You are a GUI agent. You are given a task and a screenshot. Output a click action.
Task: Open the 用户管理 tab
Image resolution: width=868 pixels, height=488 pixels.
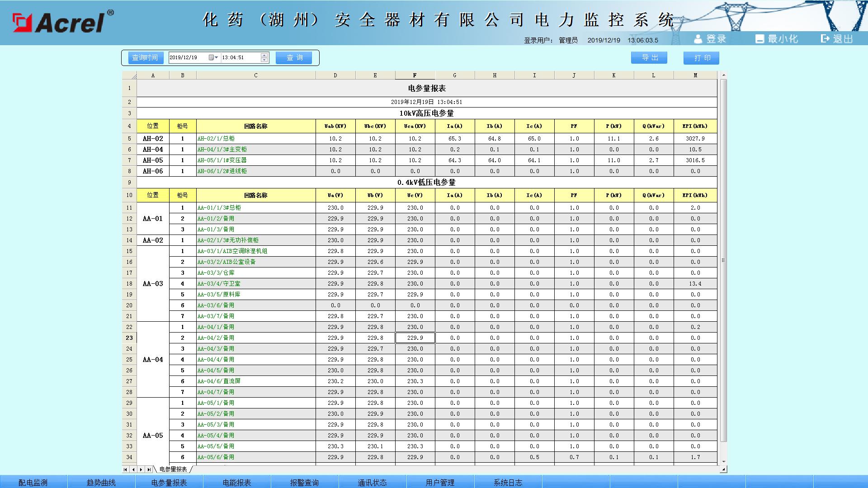441,482
